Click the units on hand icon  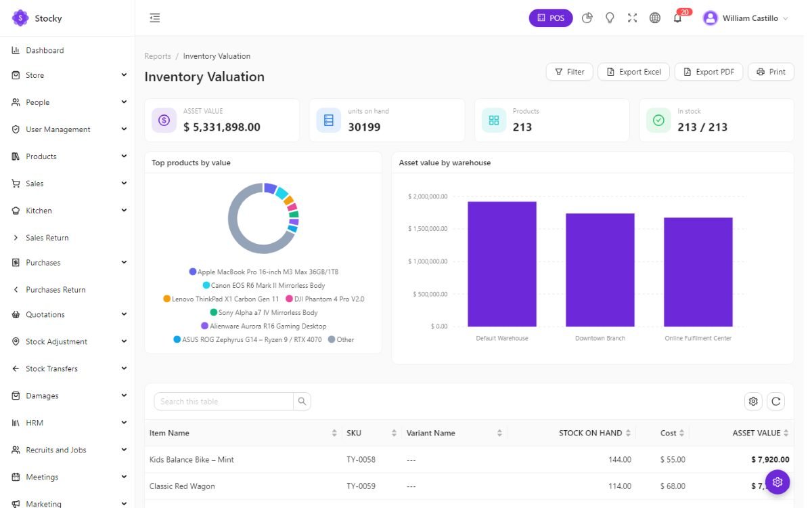click(x=329, y=120)
